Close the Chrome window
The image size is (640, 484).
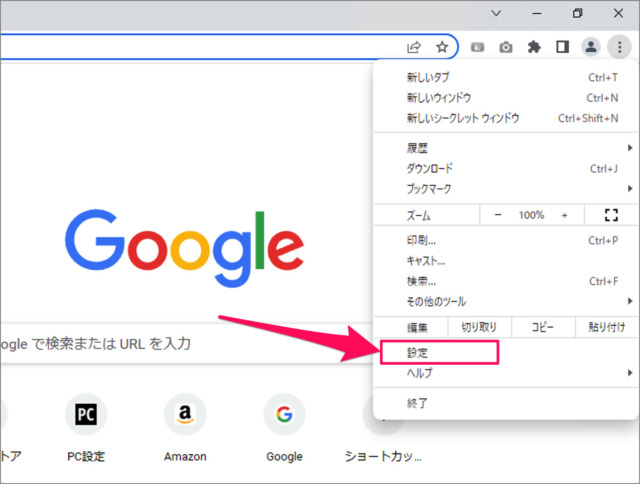click(x=618, y=13)
